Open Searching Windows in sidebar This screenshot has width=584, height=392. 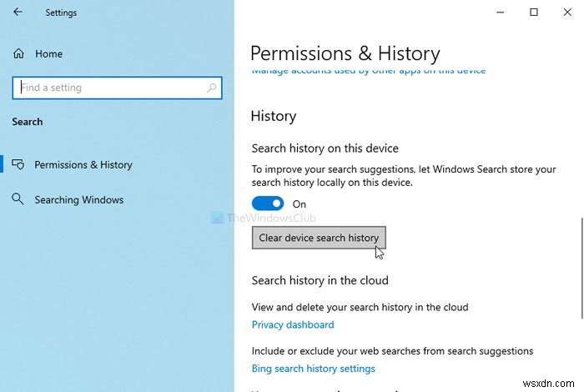click(79, 200)
